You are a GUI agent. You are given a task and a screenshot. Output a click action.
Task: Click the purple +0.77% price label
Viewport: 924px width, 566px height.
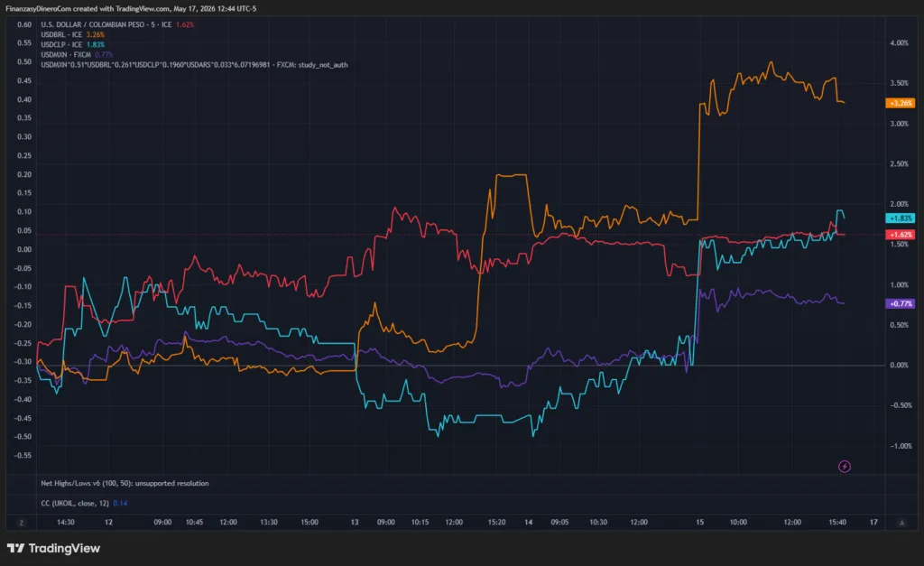click(900, 303)
